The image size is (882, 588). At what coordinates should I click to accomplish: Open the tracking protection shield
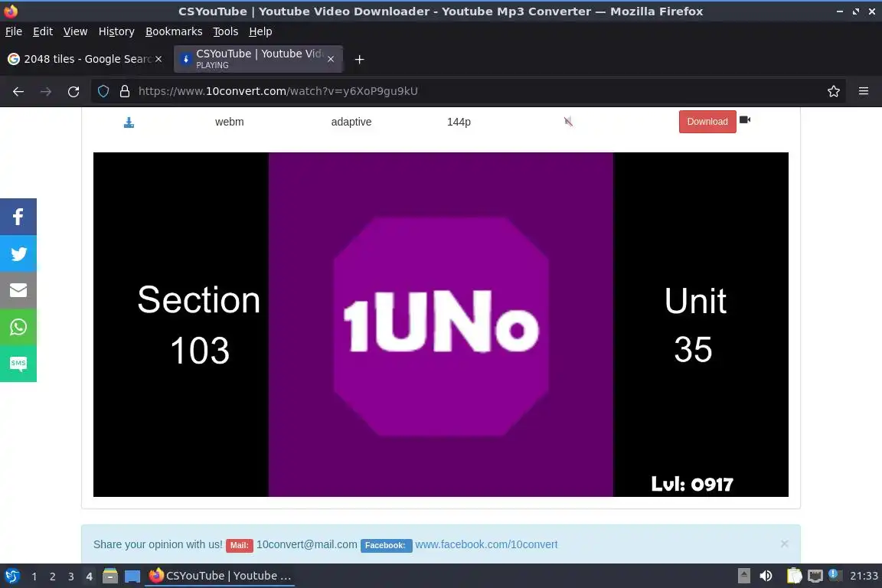(103, 91)
